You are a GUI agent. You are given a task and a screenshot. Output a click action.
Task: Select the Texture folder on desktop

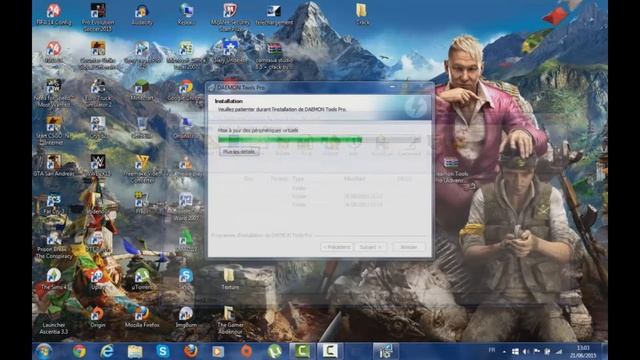coord(229,280)
